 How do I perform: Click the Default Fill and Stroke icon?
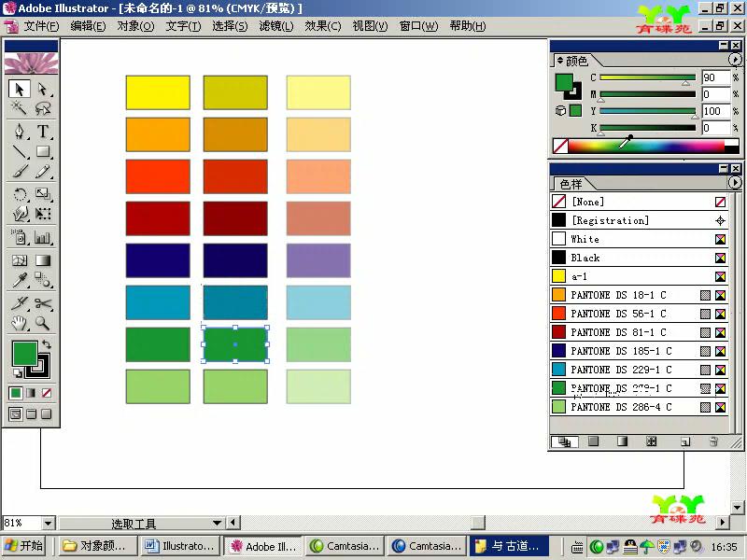18,372
